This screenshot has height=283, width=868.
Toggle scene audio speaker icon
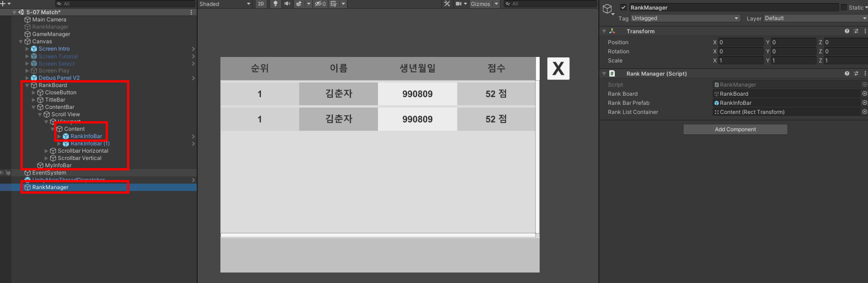[x=287, y=4]
